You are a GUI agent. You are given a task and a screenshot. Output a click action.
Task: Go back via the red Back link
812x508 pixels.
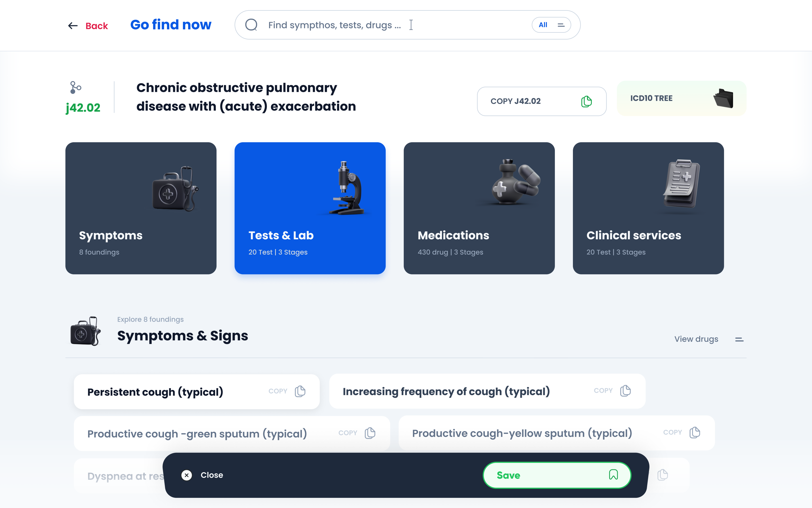[97, 26]
